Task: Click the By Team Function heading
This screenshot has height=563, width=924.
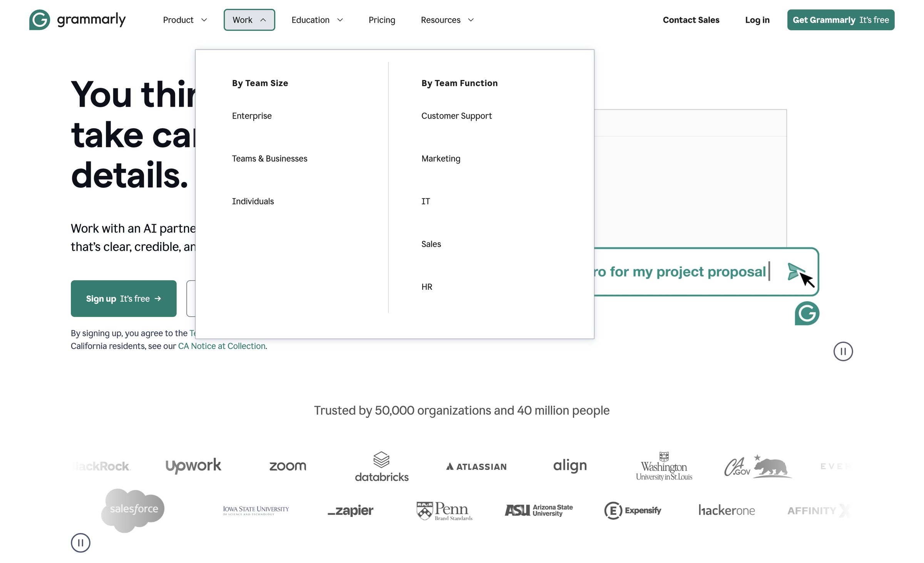Action: point(459,83)
